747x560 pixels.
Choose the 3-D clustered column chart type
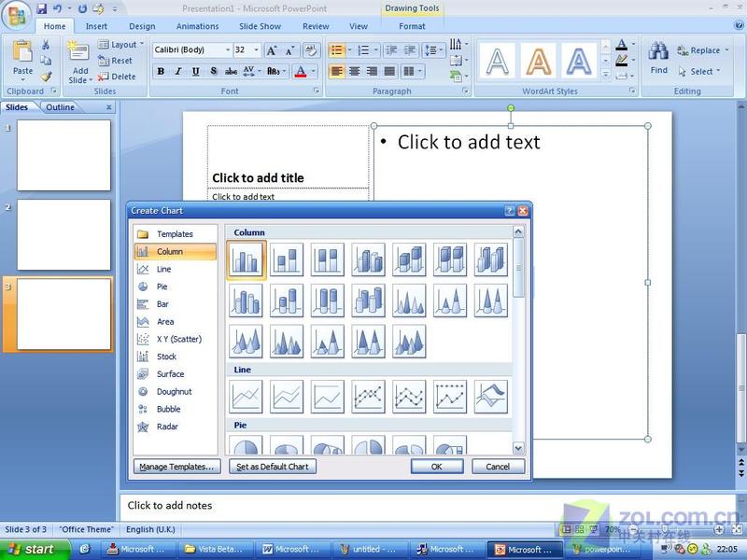368,259
